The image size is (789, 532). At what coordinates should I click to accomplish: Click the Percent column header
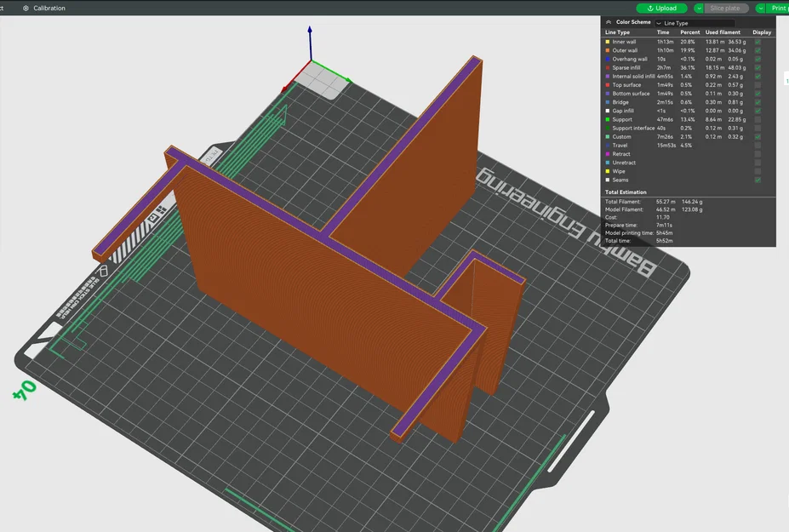point(689,32)
